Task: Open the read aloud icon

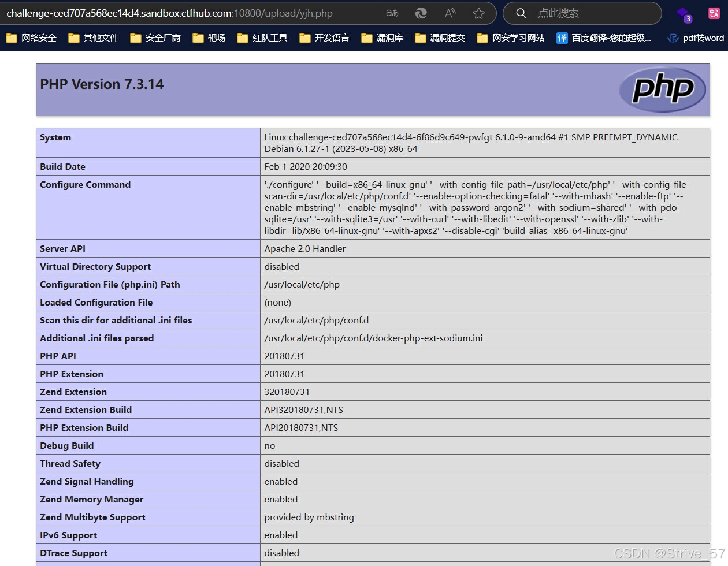Action: click(450, 13)
